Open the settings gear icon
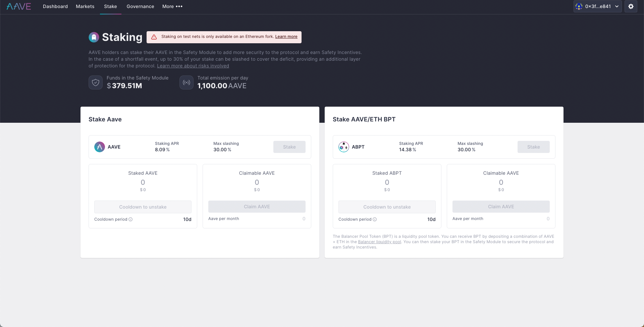The width and height of the screenshot is (644, 327). [x=631, y=6]
